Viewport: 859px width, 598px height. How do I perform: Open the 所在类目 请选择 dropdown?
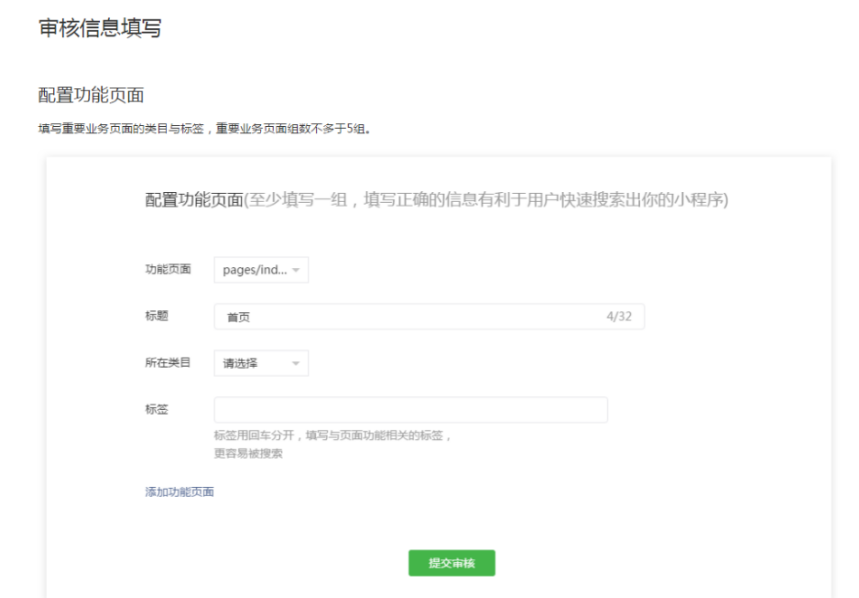pyautogui.click(x=261, y=363)
